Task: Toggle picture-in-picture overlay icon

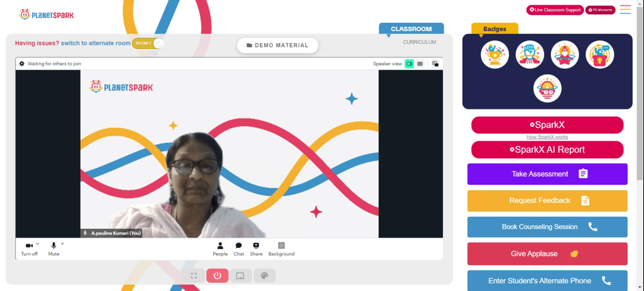Action: point(435,64)
